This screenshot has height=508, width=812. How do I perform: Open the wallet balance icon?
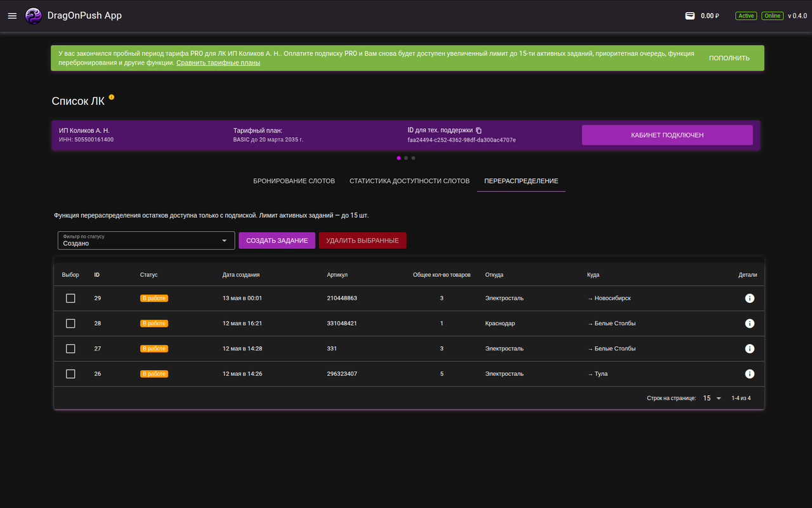coord(690,16)
